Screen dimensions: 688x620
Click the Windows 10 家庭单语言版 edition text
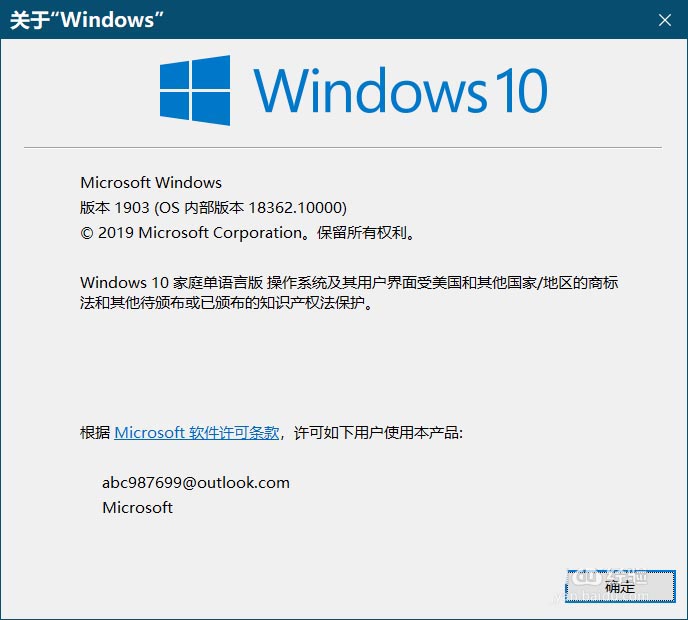pos(171,283)
